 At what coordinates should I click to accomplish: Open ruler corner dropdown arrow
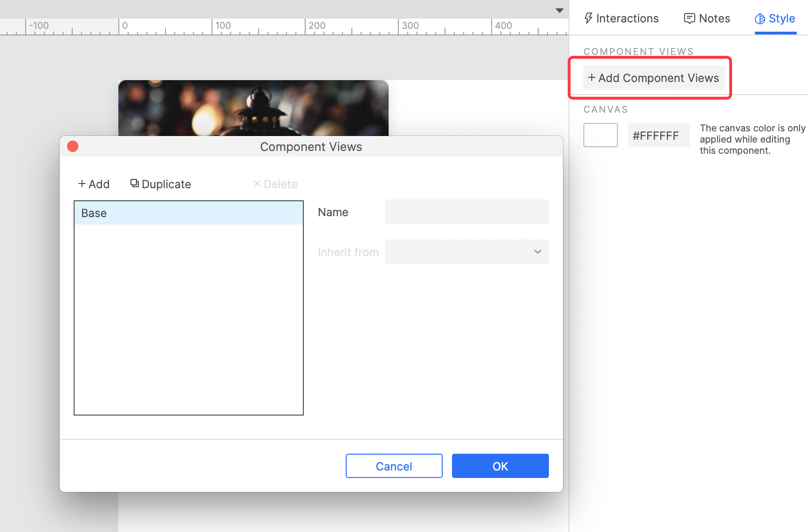click(x=560, y=10)
